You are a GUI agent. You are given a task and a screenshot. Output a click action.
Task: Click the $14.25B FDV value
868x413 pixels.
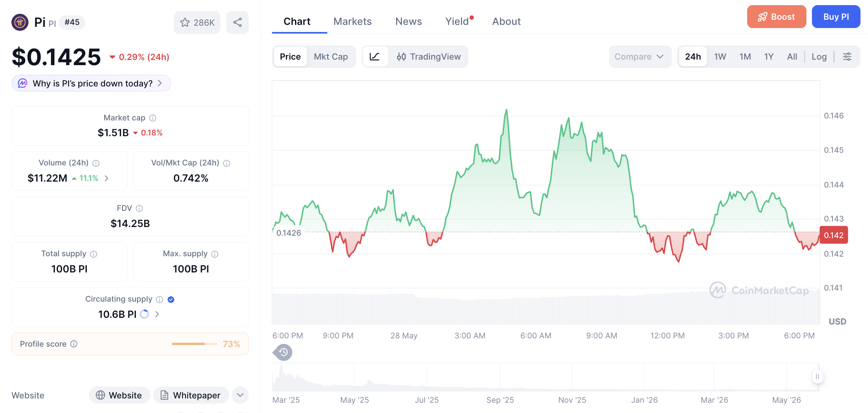(x=130, y=223)
